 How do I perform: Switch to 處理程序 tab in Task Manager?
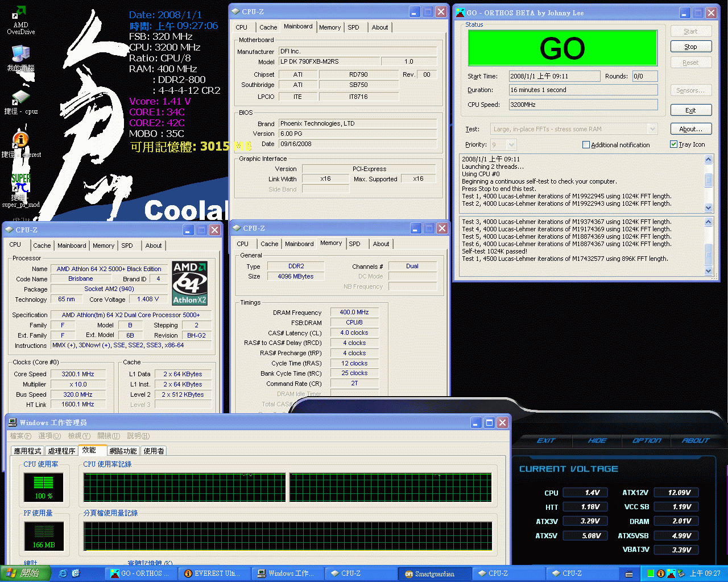[61, 451]
